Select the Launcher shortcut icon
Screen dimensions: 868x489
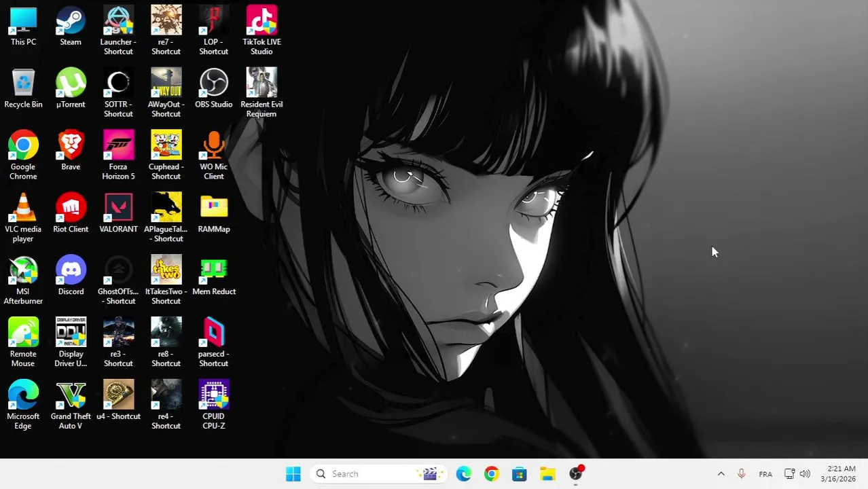[x=118, y=31]
